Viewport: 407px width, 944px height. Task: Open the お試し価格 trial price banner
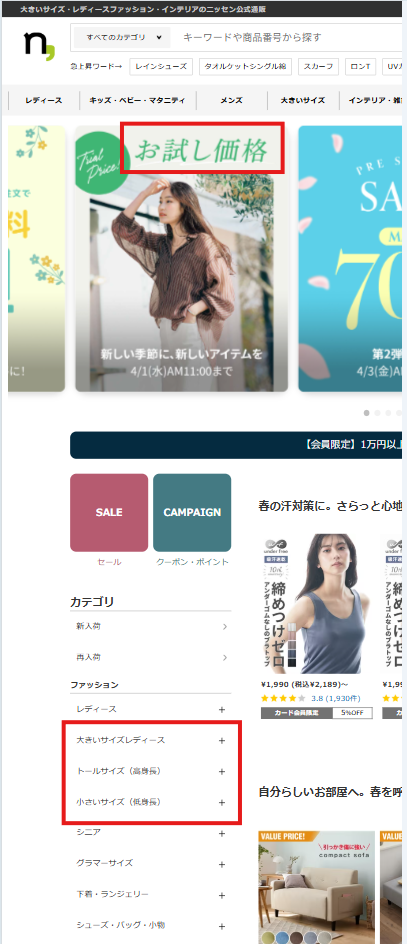[181, 259]
